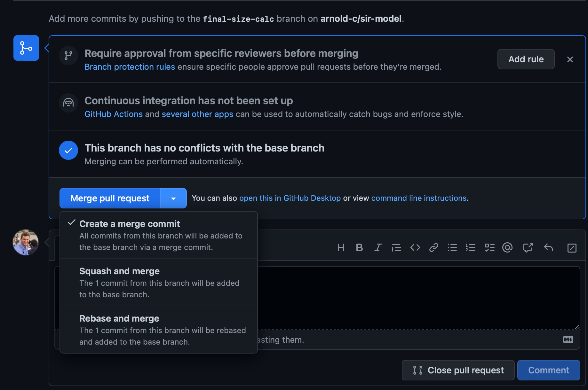
Task: Apply italic formatting in comment toolbar
Action: pos(378,248)
